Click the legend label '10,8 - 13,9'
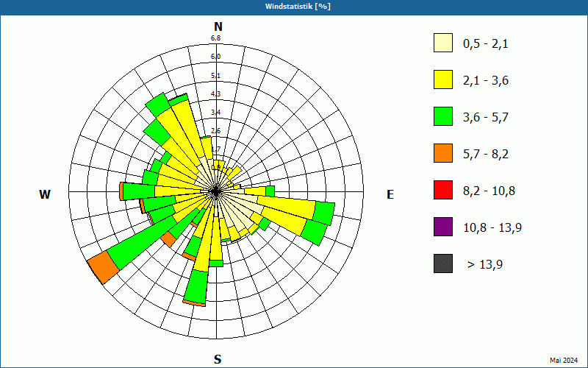Viewport: 588px width, 368px height. click(x=492, y=228)
